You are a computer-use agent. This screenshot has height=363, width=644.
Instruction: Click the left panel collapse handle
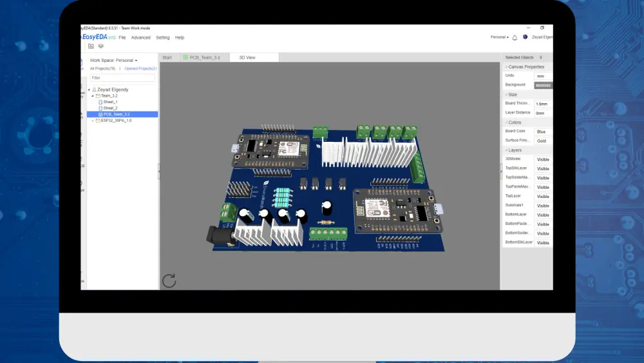click(159, 172)
